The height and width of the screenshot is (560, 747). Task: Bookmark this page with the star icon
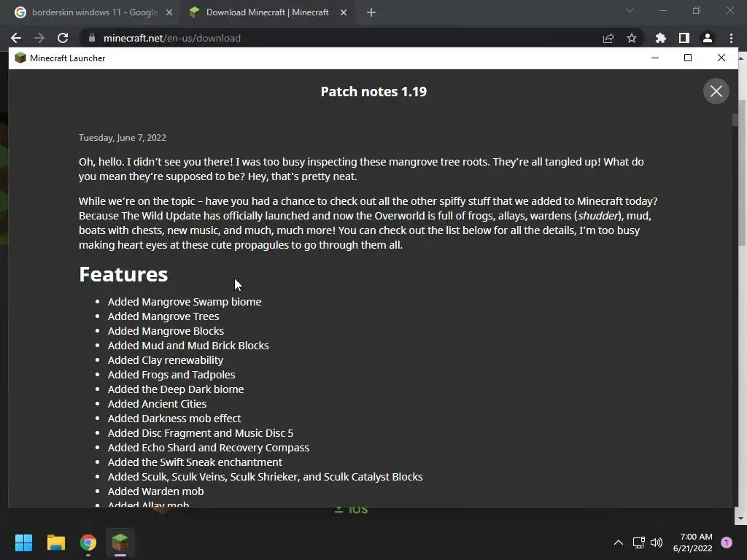pyautogui.click(x=632, y=38)
